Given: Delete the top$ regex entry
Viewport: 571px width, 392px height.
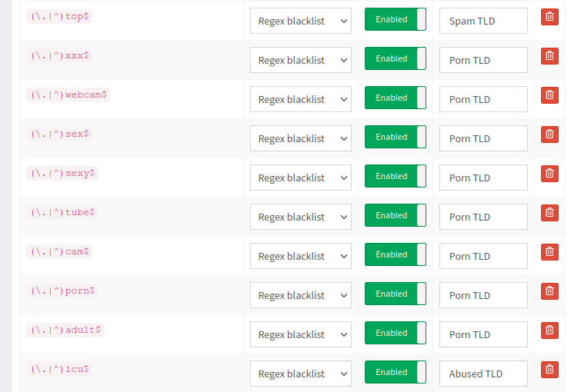Looking at the screenshot, I should [549, 17].
